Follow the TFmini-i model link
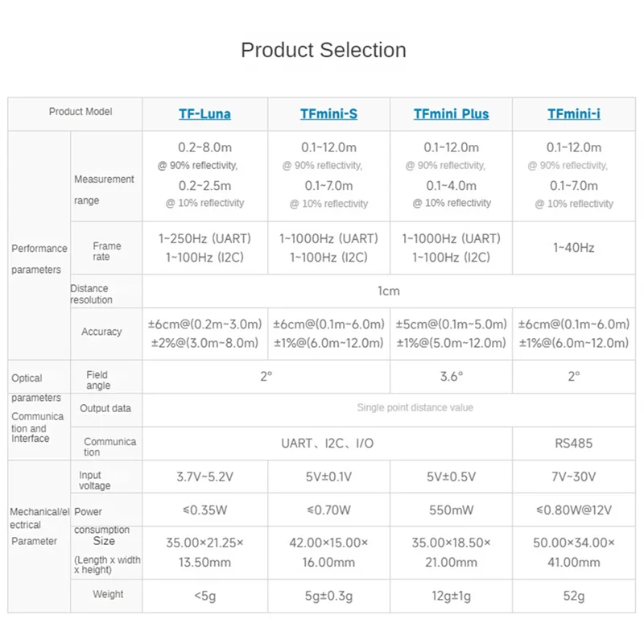Viewport: 644px width, 644px height. [x=574, y=114]
